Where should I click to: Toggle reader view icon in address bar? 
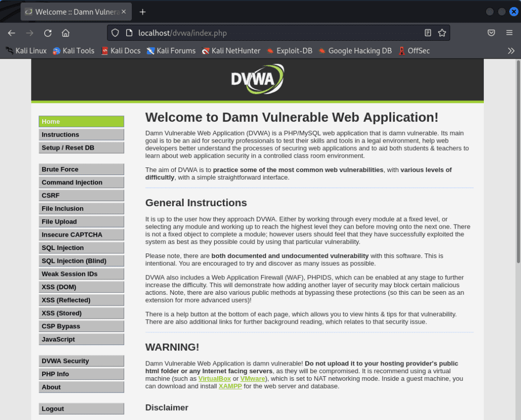coord(427,33)
